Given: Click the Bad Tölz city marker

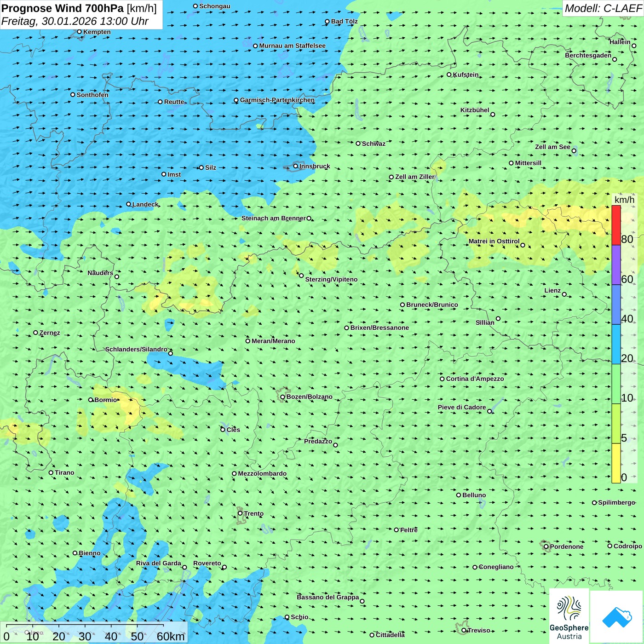Looking at the screenshot, I should click(x=328, y=22).
